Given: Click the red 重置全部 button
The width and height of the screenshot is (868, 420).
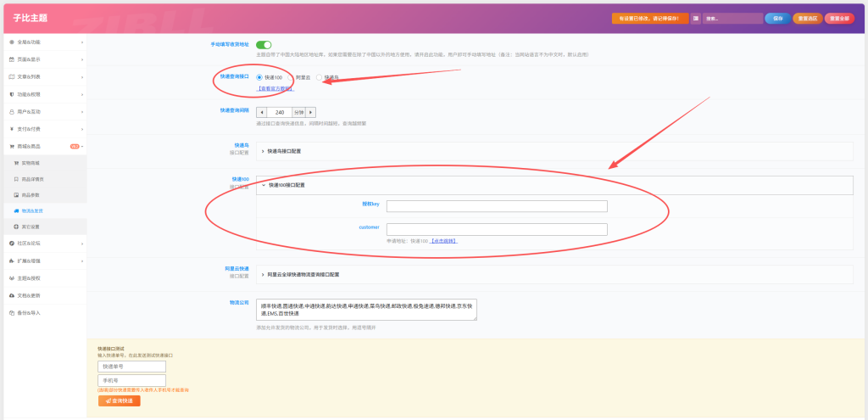Looking at the screenshot, I should [x=839, y=19].
